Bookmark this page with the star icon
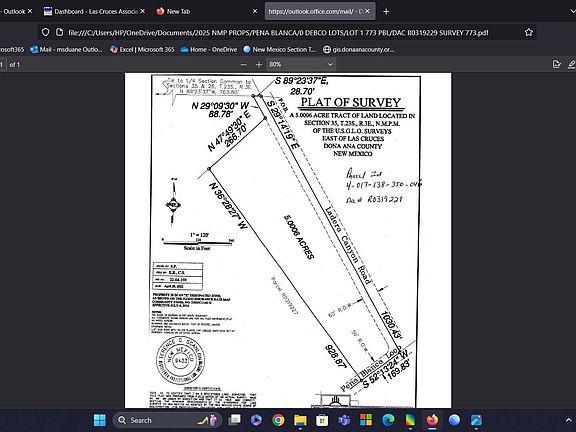Screen dimensions: 576x432 coord(529,32)
